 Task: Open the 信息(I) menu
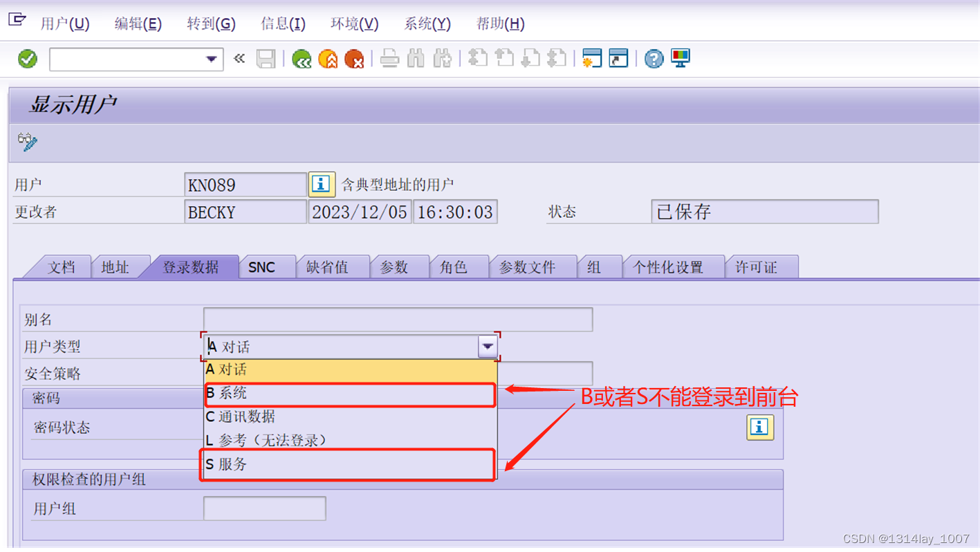[x=283, y=24]
